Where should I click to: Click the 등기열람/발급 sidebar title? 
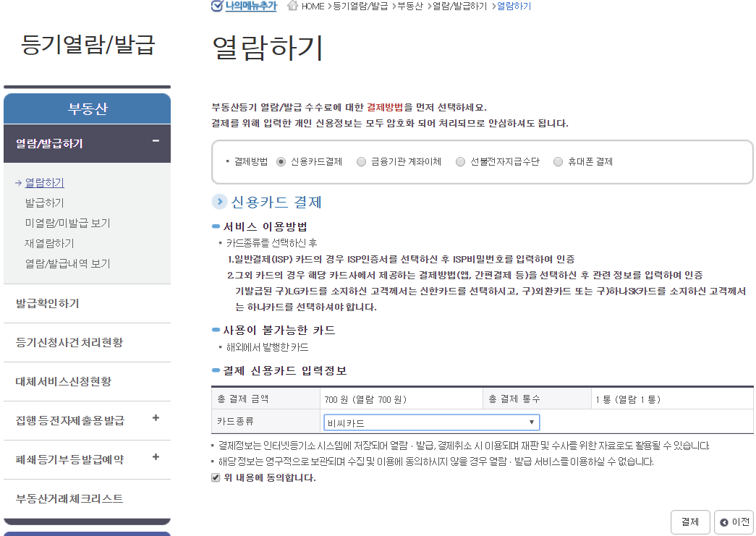pos(88,45)
